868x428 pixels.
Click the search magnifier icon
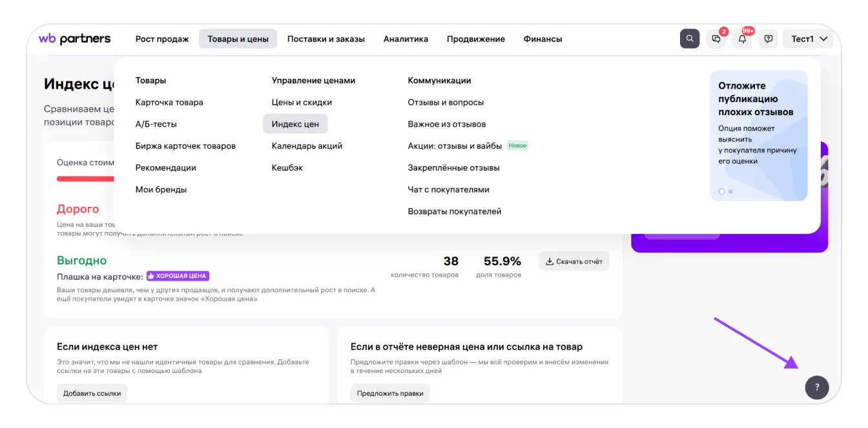point(690,39)
